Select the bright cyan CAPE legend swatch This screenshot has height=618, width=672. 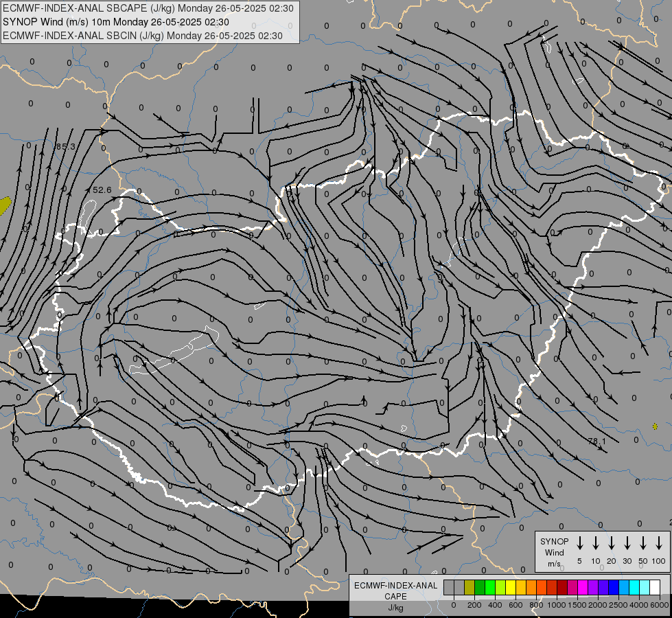click(x=634, y=587)
